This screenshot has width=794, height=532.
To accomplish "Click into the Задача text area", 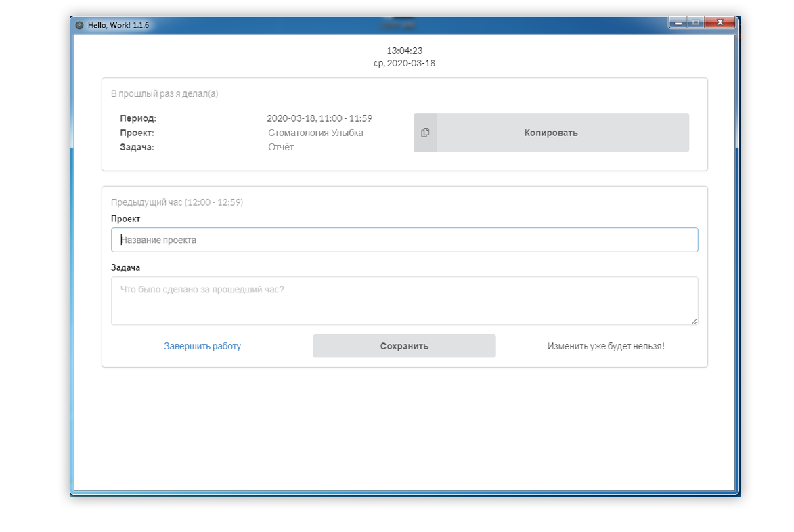I will (405, 301).
